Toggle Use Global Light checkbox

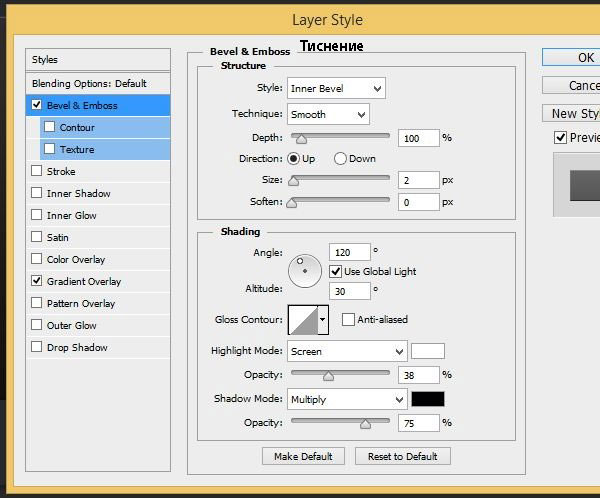[x=337, y=271]
